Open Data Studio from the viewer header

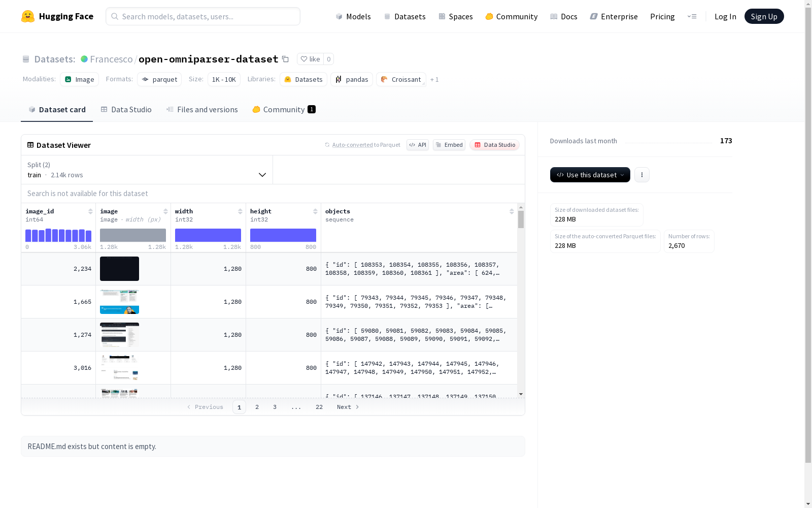click(x=495, y=145)
